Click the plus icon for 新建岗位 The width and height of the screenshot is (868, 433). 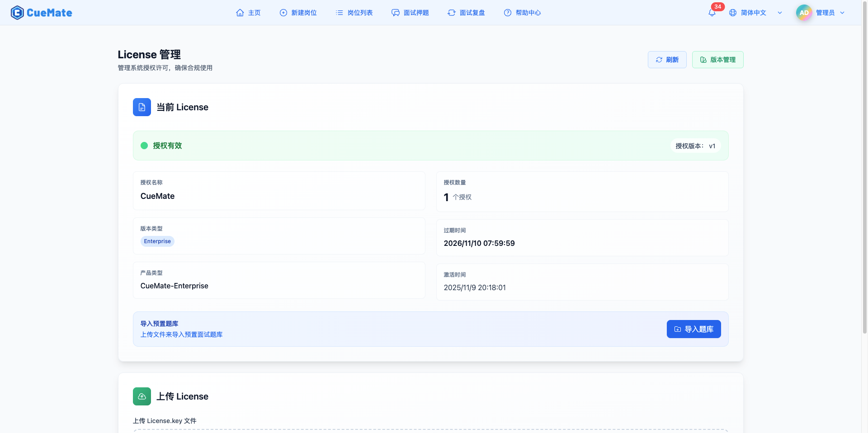[283, 13]
